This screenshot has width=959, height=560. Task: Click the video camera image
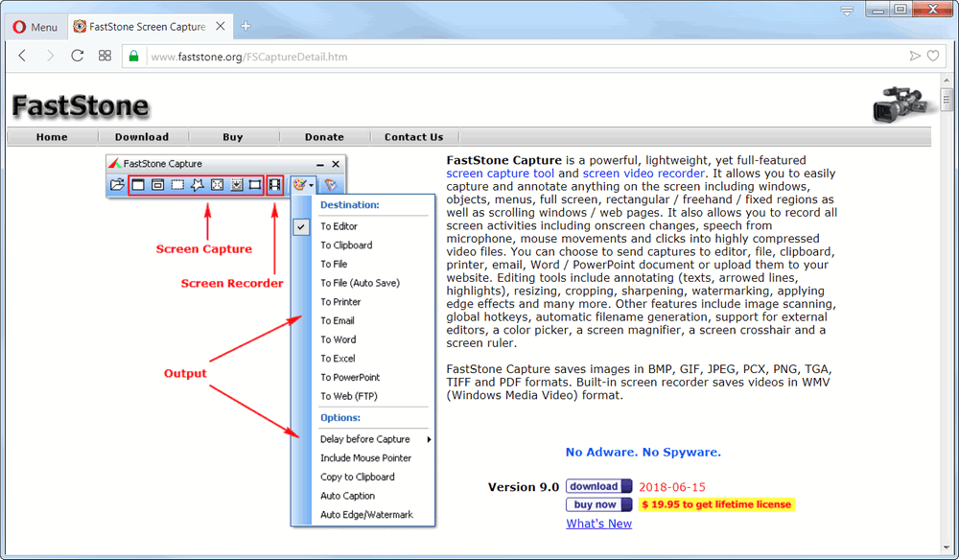(902, 105)
